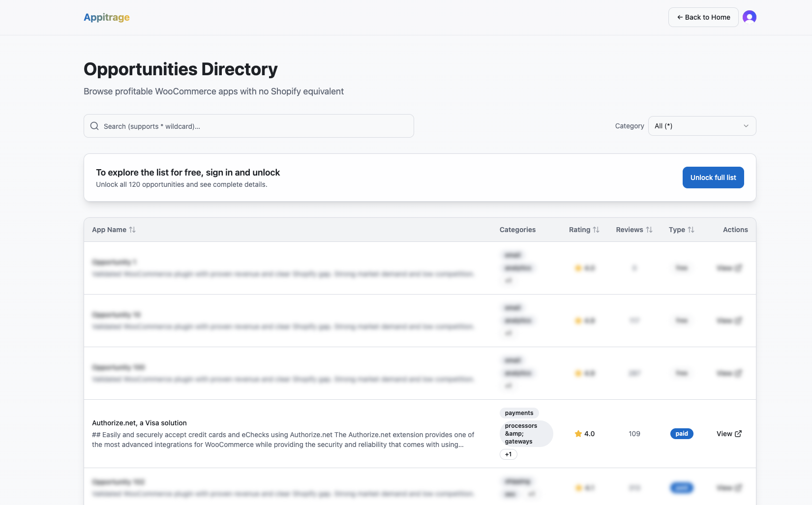
Task: Select the Authorize.net, a Visa solution title
Action: click(139, 423)
